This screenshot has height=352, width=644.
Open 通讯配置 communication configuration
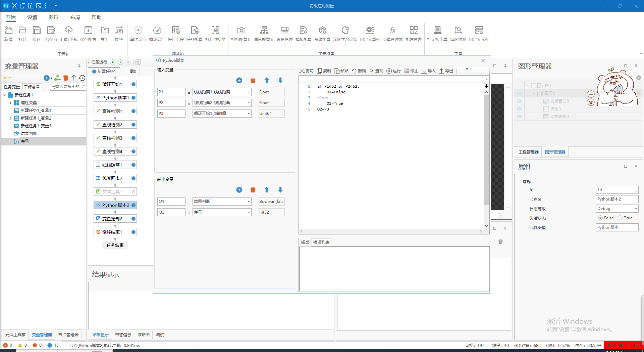coord(264,34)
